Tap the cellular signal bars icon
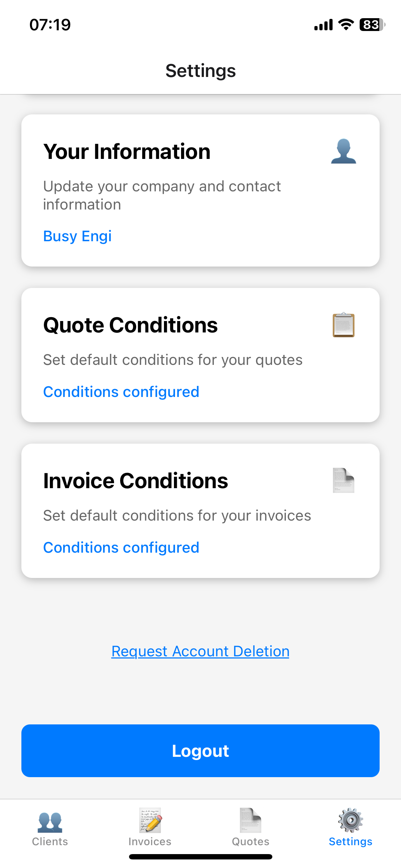 [x=323, y=25]
